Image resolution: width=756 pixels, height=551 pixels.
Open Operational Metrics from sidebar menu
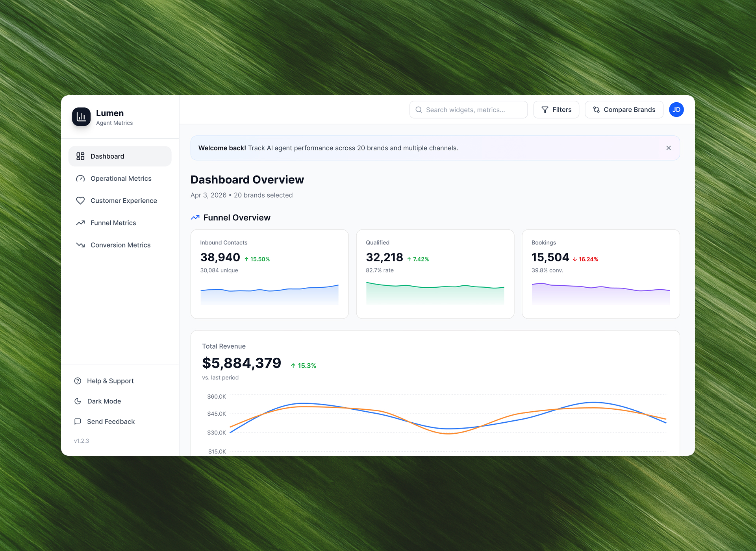[x=121, y=179]
